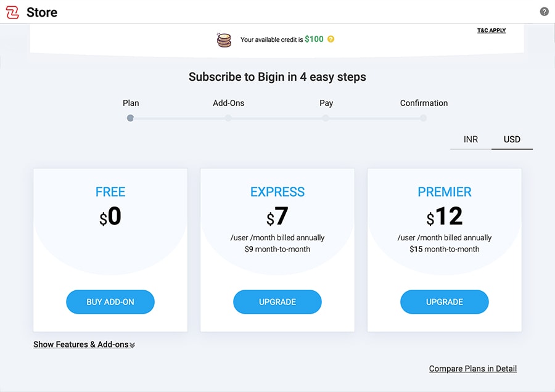Image resolution: width=555 pixels, height=392 pixels.
Task: Click UPGRADE on the Premier plan
Action: coord(444,302)
